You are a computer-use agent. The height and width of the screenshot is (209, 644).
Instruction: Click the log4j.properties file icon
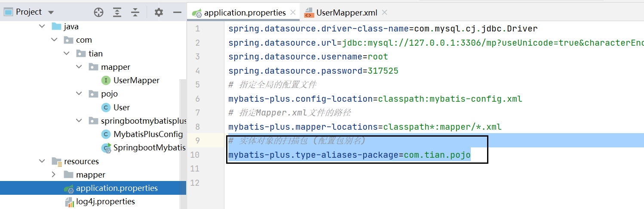[x=69, y=202]
